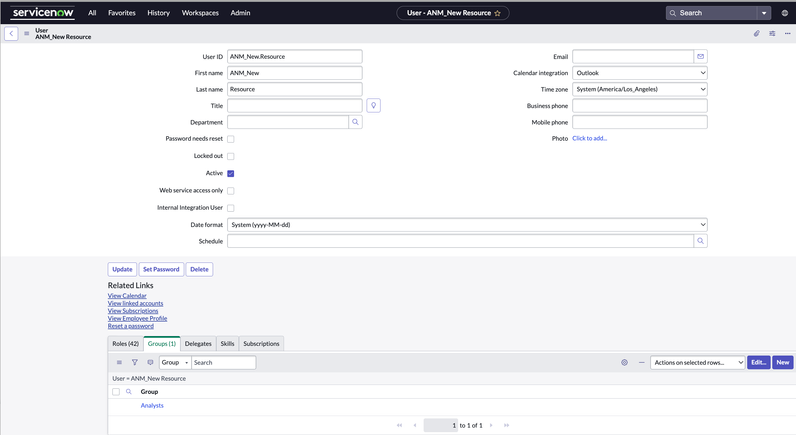Open the View Subscriptions link
The width and height of the screenshot is (796, 435).
tap(133, 311)
